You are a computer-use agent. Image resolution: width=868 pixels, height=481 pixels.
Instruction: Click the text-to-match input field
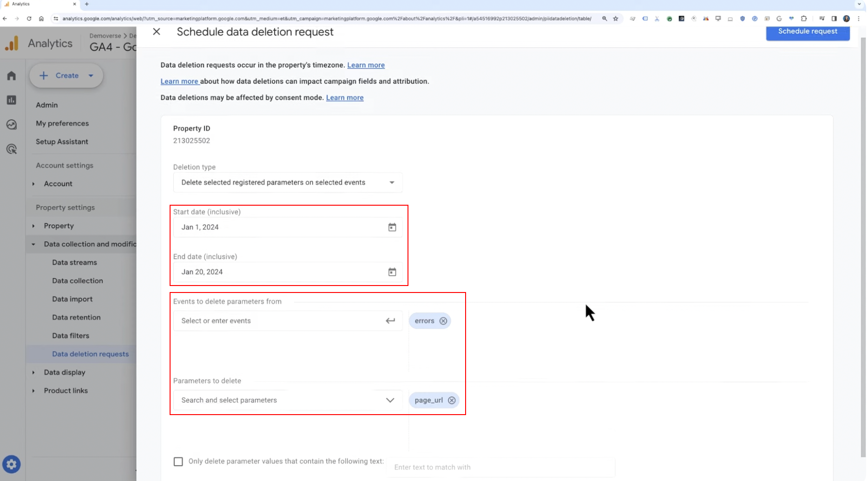(x=501, y=468)
